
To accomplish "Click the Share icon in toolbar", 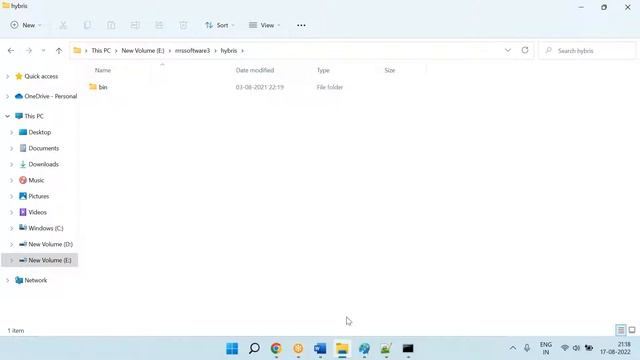I will (x=159, y=25).
